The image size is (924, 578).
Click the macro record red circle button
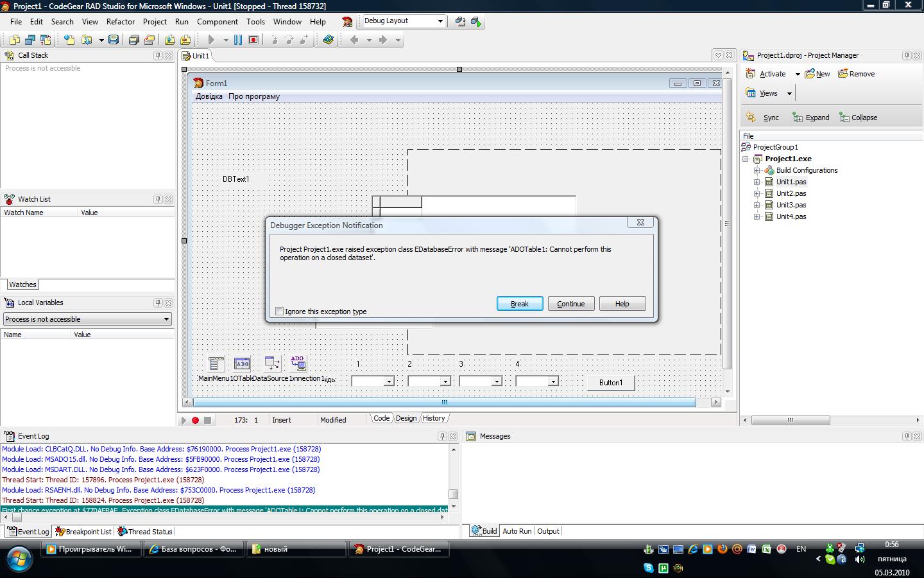[x=196, y=420]
